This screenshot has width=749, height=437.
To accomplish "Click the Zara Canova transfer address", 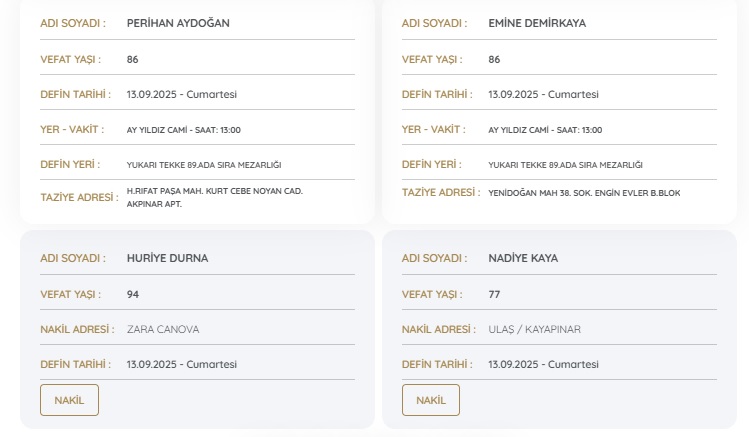I will pyautogui.click(x=163, y=329).
